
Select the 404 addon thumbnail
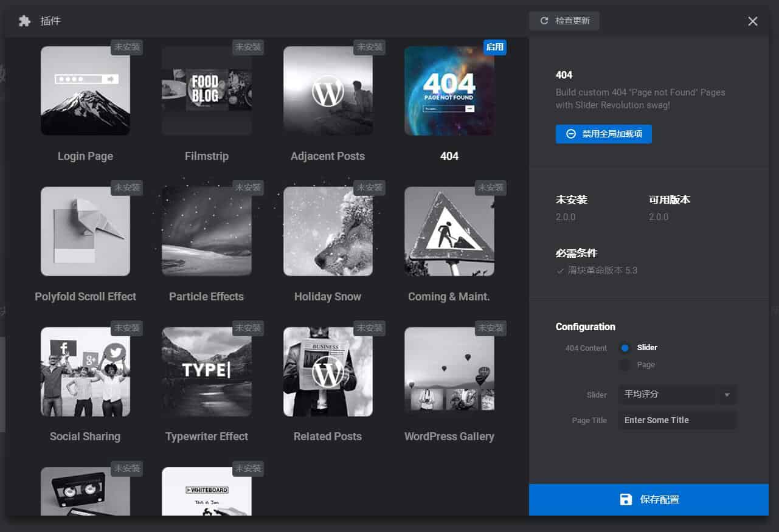[x=449, y=91]
